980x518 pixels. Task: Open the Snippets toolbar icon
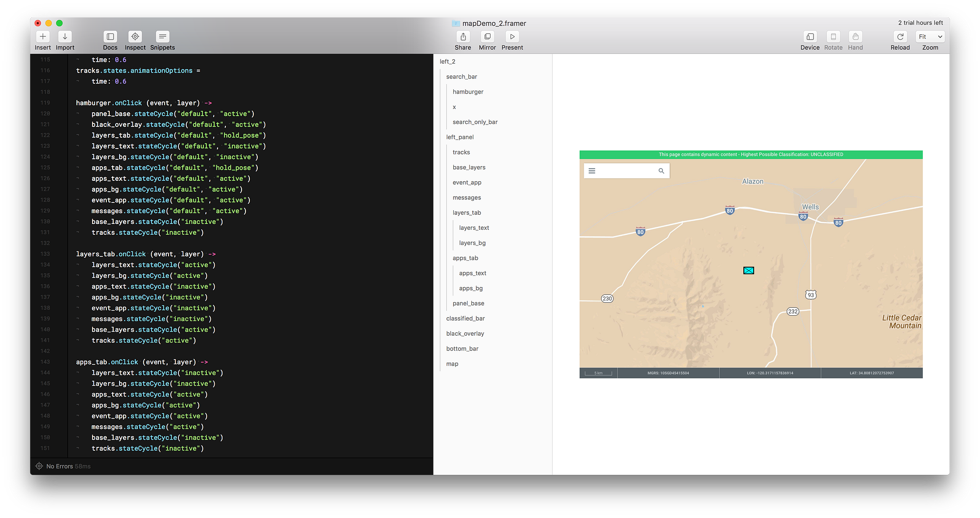click(x=162, y=37)
